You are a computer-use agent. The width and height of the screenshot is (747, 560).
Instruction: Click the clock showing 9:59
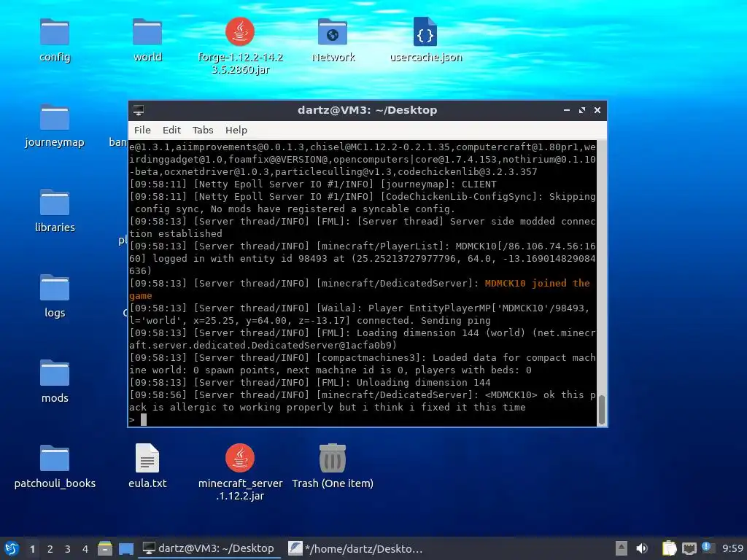pos(732,548)
